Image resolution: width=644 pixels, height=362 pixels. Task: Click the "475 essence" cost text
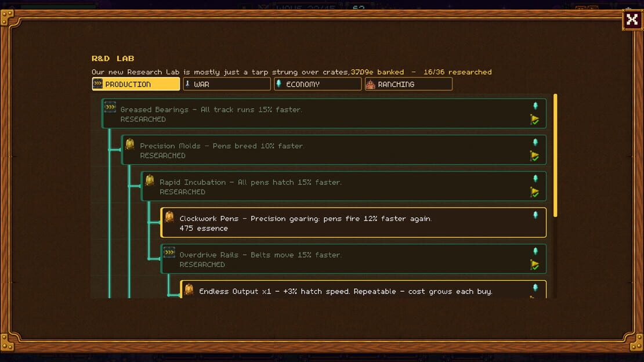(204, 229)
